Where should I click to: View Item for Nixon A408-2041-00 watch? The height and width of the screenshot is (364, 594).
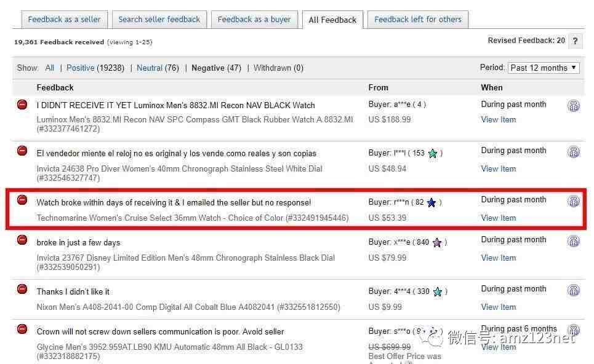(x=499, y=307)
